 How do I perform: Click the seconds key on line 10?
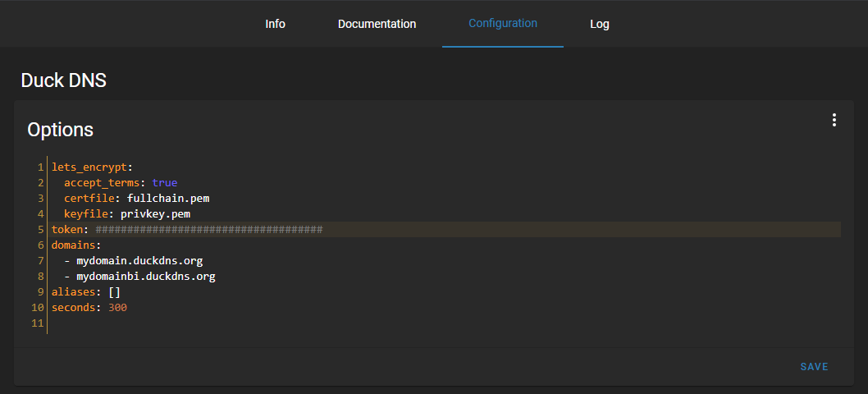[x=73, y=307]
